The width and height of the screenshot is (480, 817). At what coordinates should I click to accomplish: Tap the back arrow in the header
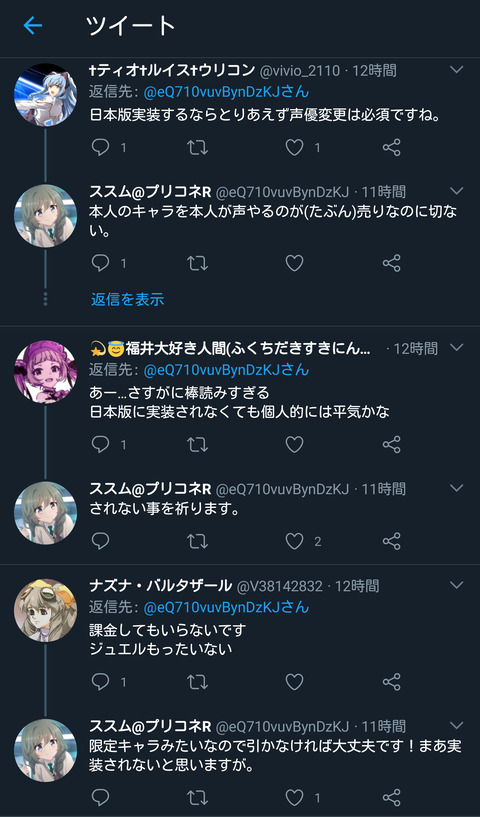click(32, 25)
